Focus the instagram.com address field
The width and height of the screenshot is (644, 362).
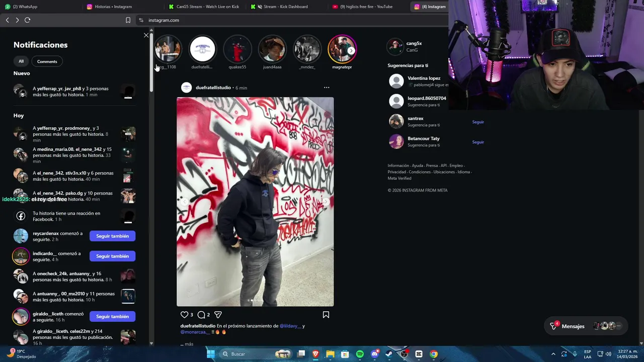(x=292, y=20)
